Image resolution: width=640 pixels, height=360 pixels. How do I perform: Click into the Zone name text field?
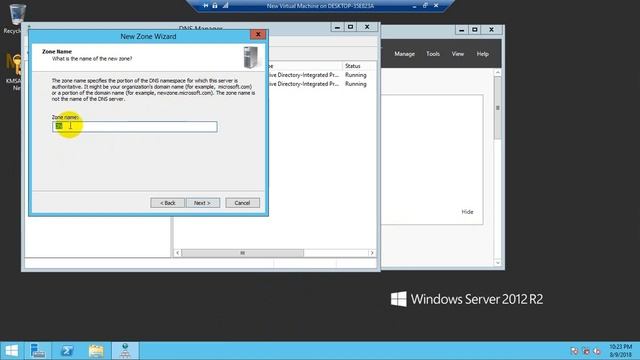[135, 127]
